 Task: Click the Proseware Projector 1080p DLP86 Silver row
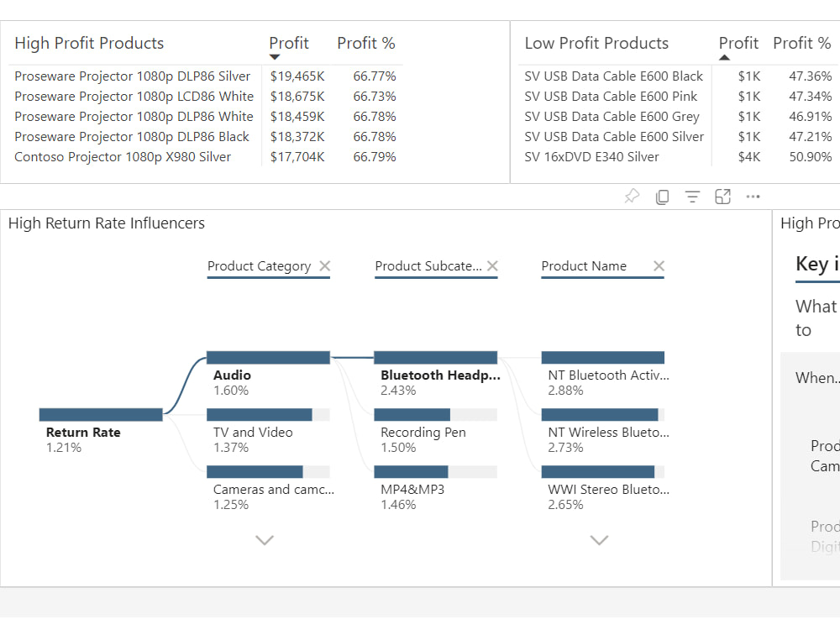click(x=132, y=76)
